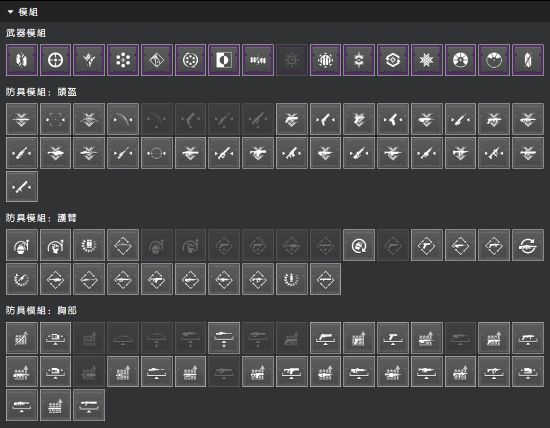Collapse the 模組 section arrow
This screenshot has height=428, width=550.
pyautogui.click(x=11, y=12)
